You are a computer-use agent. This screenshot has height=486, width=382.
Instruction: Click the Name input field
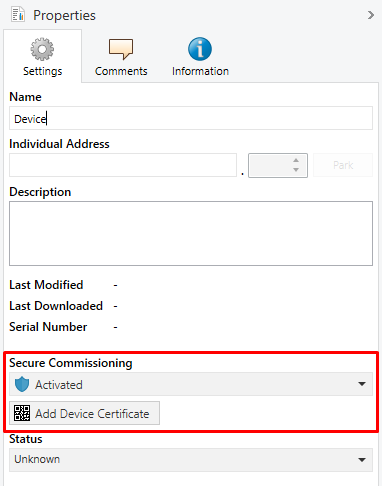[191, 118]
